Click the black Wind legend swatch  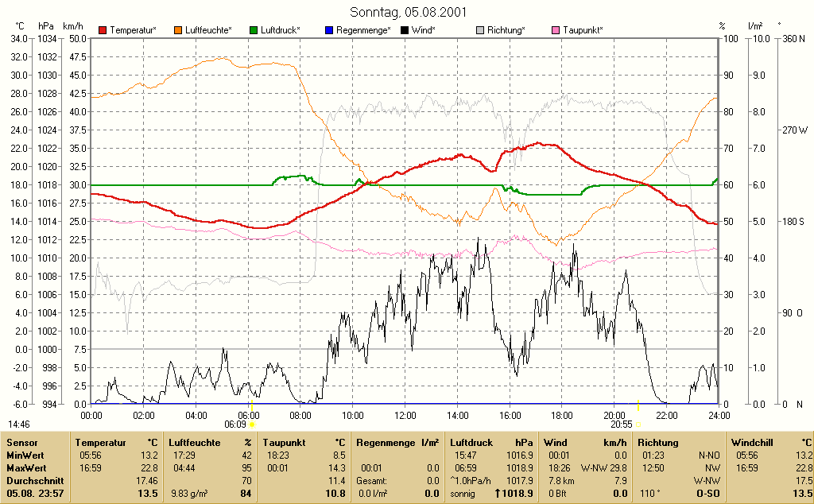[x=405, y=31]
